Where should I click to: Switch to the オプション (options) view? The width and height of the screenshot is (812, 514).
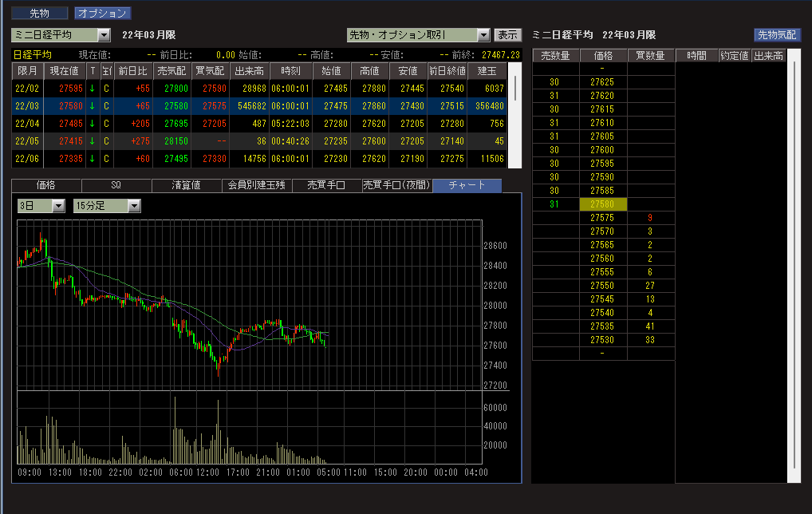(102, 14)
